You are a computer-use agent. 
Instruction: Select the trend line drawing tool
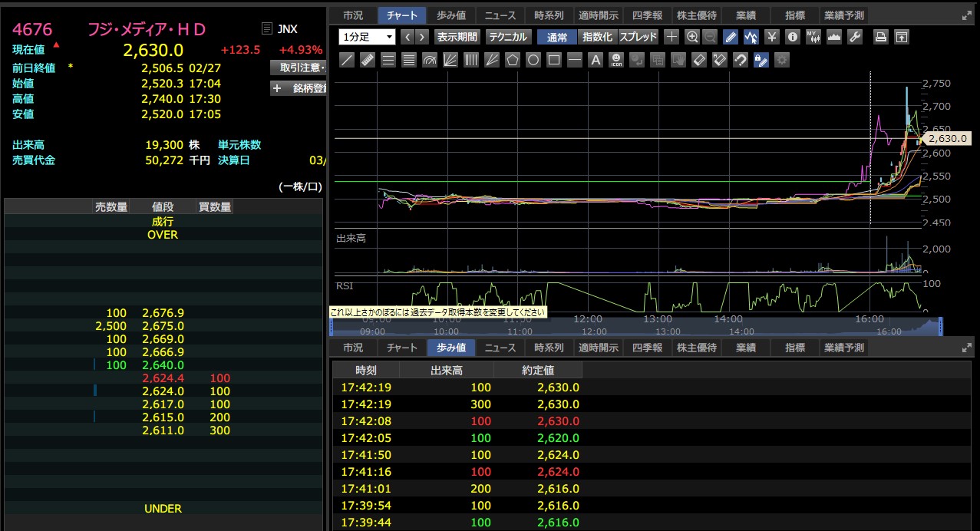pos(347,60)
